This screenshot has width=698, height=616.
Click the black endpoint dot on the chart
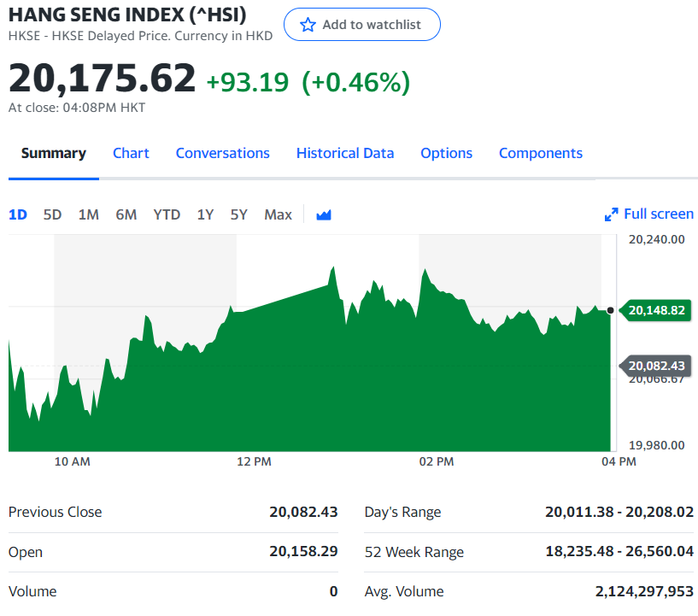[x=610, y=310]
